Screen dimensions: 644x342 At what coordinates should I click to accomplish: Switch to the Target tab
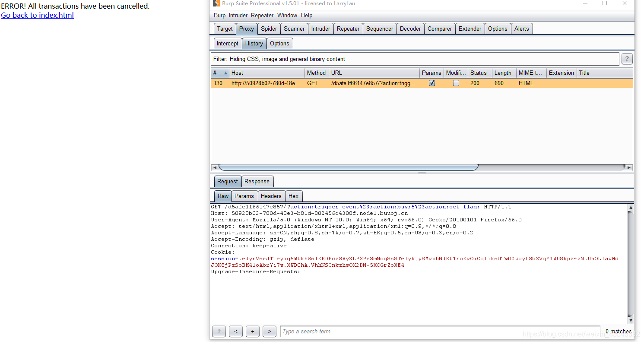[x=225, y=29]
